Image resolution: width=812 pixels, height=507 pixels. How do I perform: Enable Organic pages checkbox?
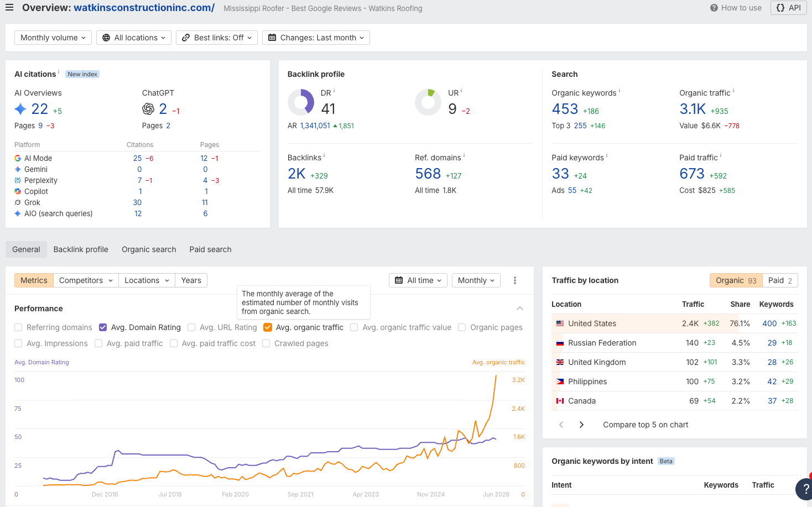462,327
